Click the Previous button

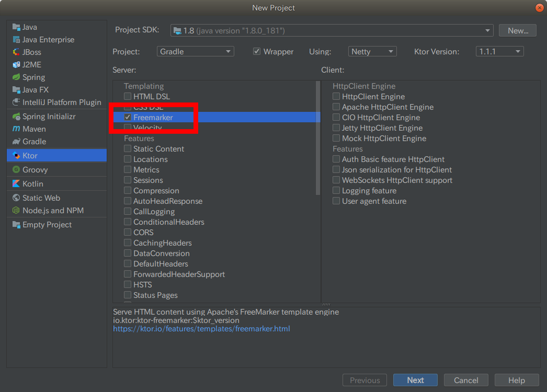coord(364,380)
